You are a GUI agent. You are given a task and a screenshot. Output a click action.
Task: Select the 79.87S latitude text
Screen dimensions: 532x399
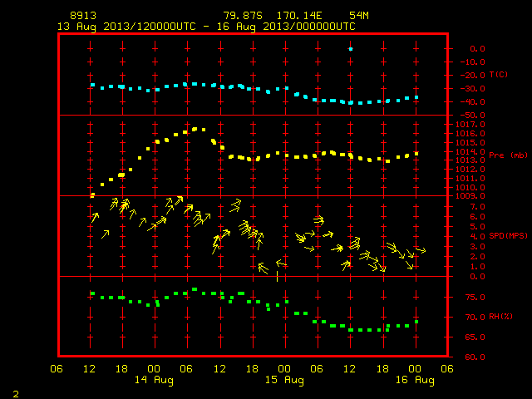(243, 16)
